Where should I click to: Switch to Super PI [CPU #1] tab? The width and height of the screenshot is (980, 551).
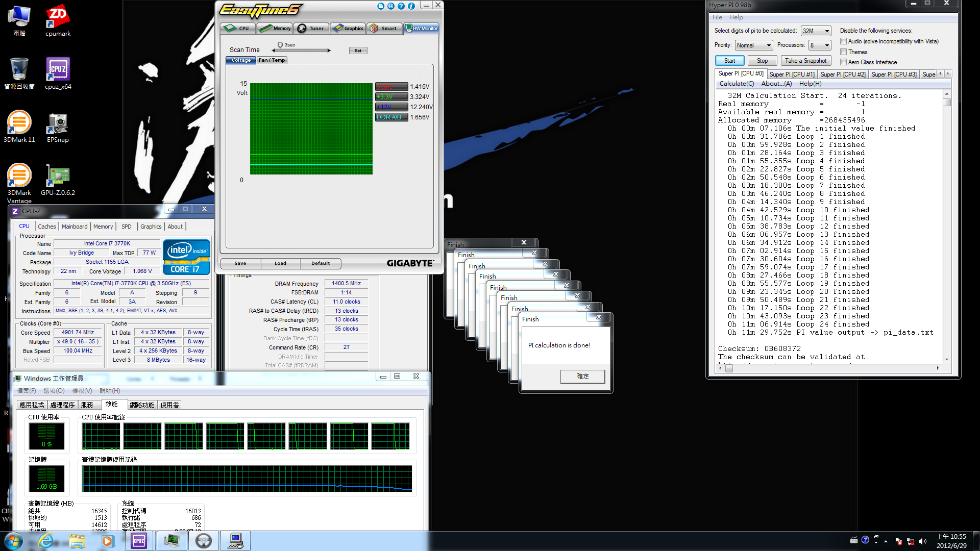[x=792, y=74]
